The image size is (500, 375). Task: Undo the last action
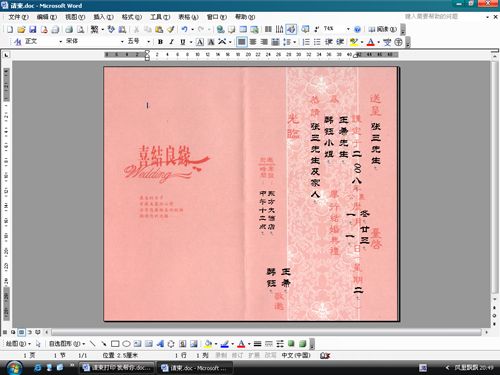[x=184, y=30]
